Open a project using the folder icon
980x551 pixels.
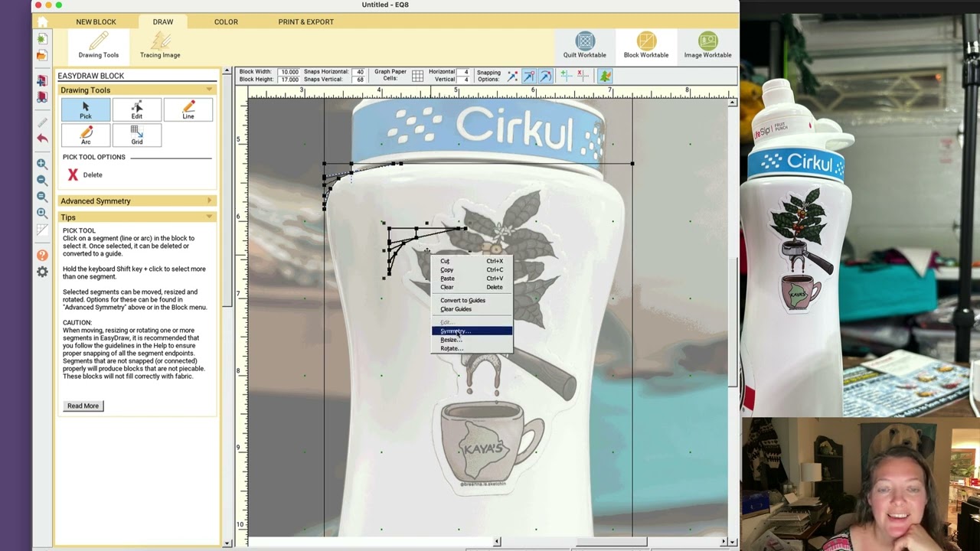tap(42, 55)
